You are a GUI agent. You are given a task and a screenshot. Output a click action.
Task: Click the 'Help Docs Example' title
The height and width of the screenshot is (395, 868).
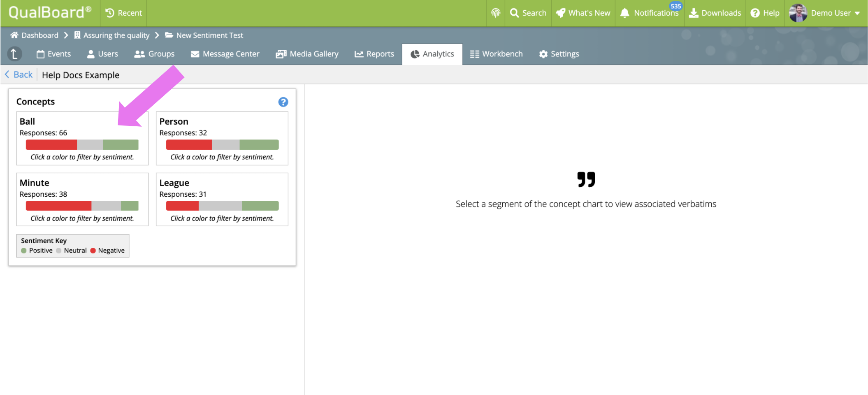point(81,75)
